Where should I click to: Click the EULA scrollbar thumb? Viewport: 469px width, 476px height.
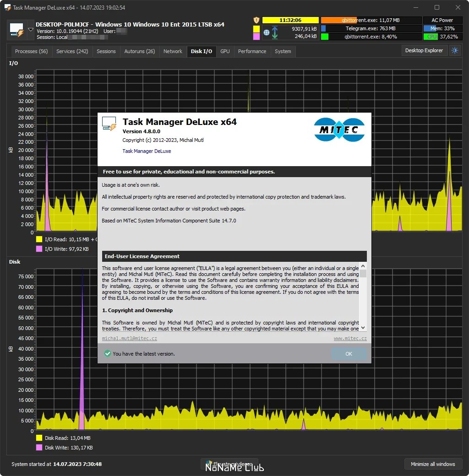(363, 274)
